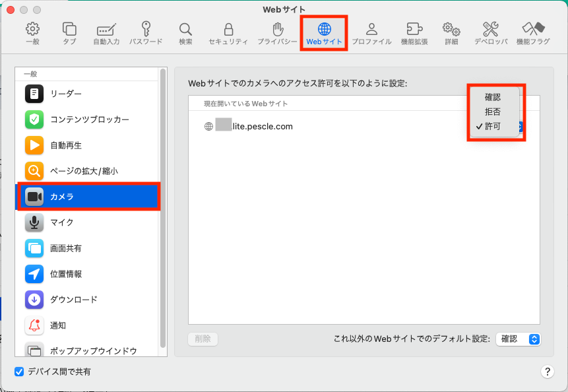
Task: Open the help question mark button
Action: pyautogui.click(x=548, y=372)
